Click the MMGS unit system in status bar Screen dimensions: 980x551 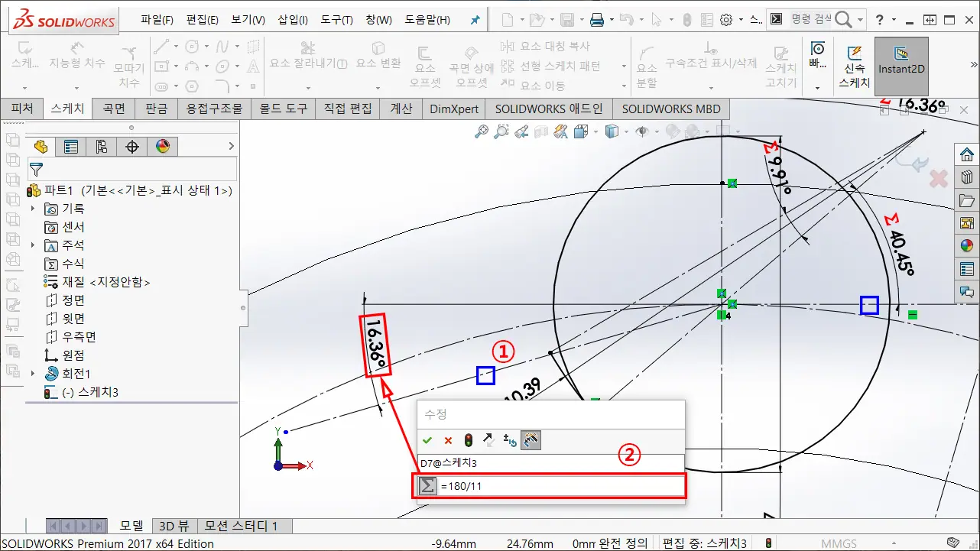coord(839,543)
